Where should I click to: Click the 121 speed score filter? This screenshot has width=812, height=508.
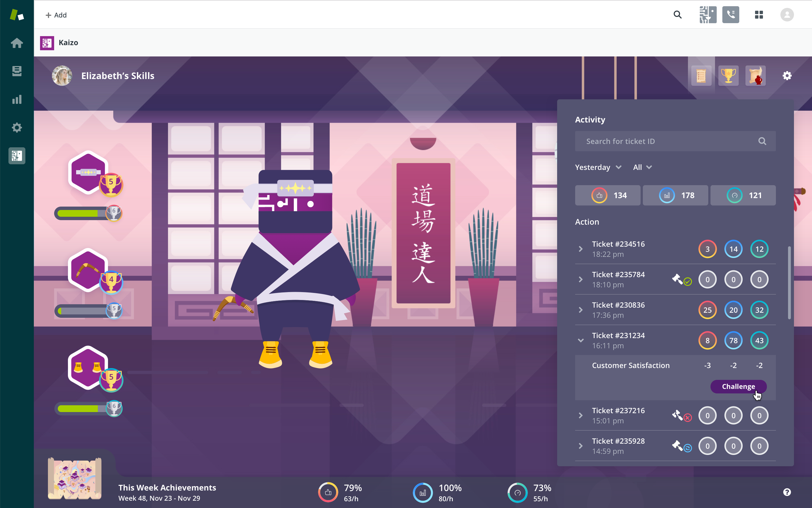coord(743,195)
